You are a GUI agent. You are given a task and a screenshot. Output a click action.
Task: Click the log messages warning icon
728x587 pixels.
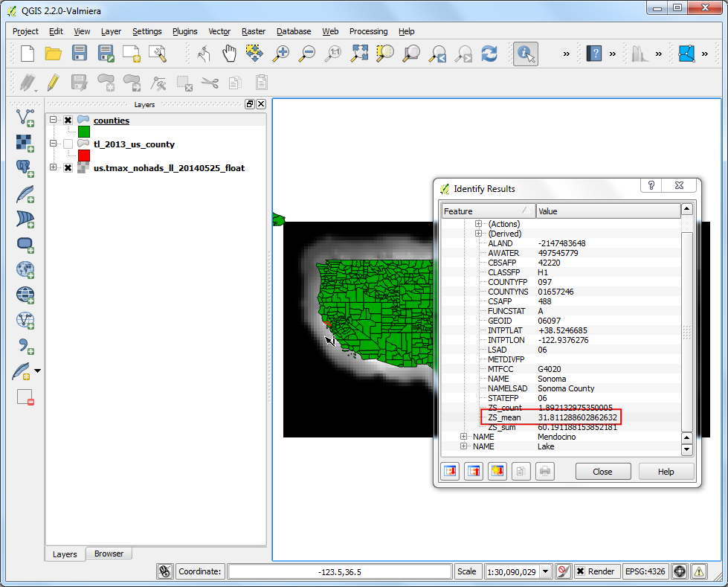pos(699,571)
